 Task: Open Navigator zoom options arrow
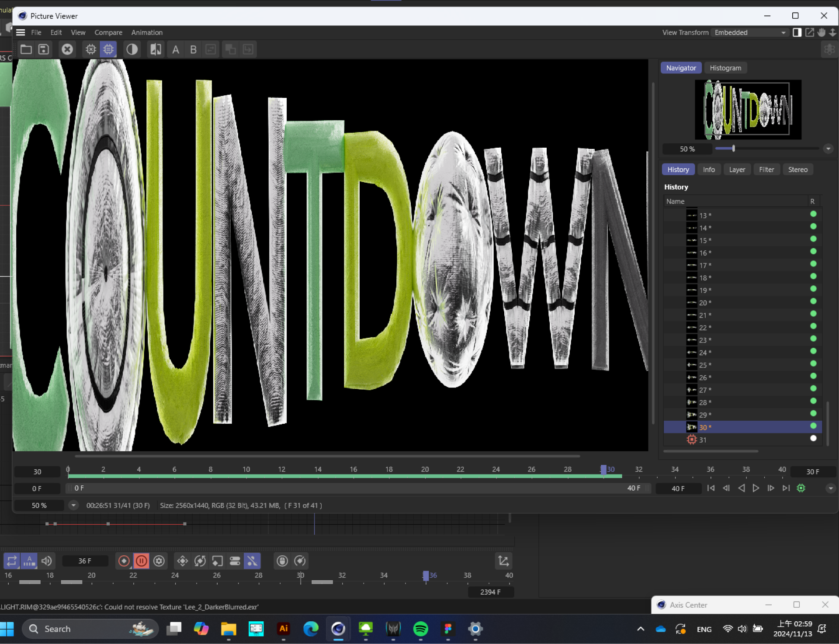pyautogui.click(x=828, y=149)
